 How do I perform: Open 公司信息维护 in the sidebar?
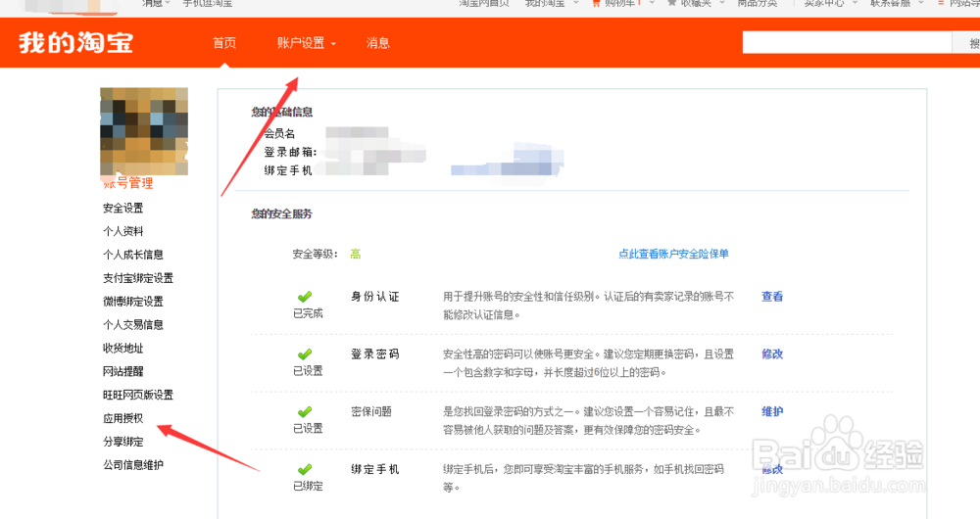point(133,465)
